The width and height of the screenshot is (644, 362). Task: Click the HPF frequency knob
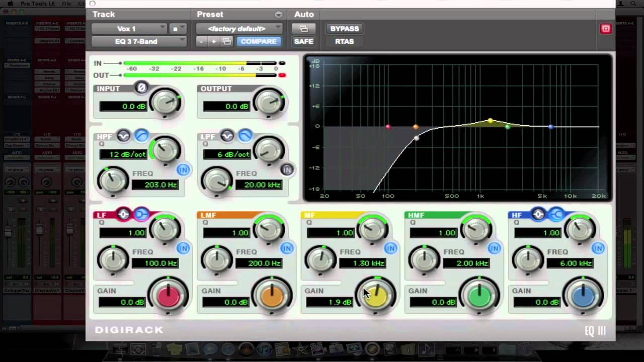click(113, 182)
